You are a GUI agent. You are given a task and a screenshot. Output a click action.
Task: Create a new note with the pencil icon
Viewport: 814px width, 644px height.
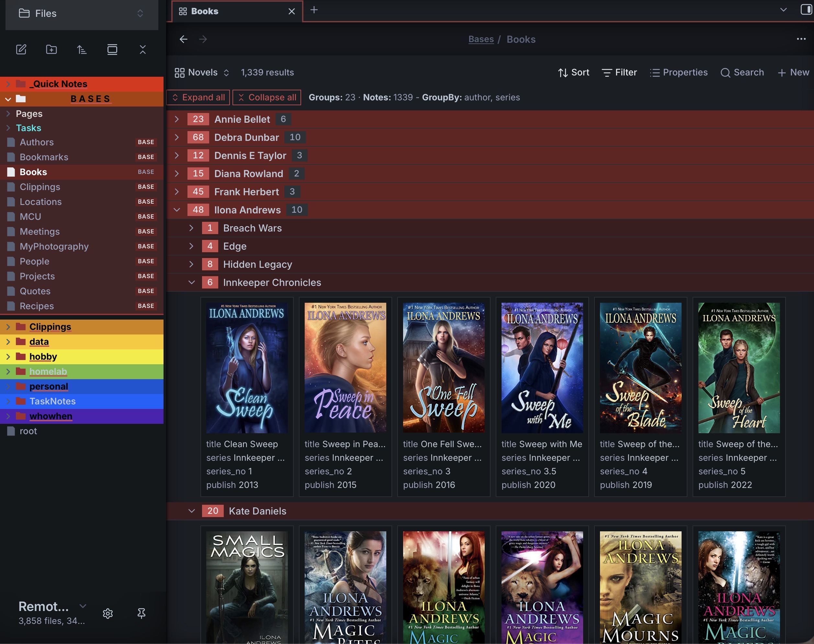21,50
